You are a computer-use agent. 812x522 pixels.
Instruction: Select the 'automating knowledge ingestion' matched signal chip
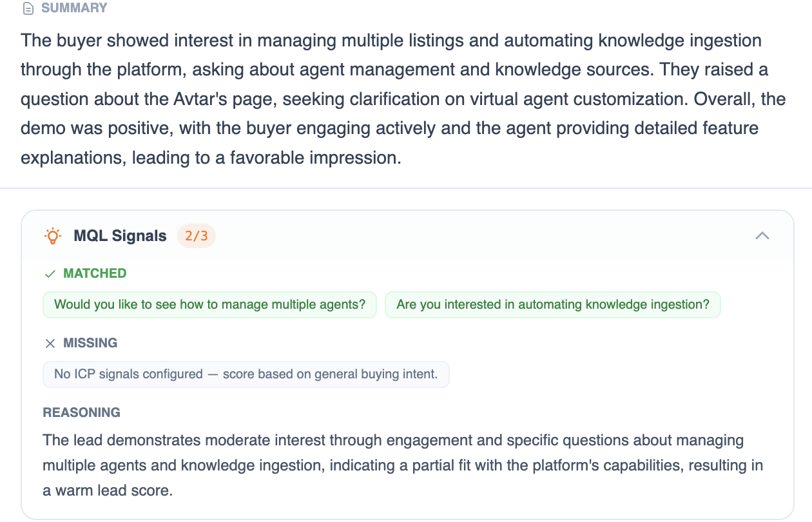pos(552,304)
